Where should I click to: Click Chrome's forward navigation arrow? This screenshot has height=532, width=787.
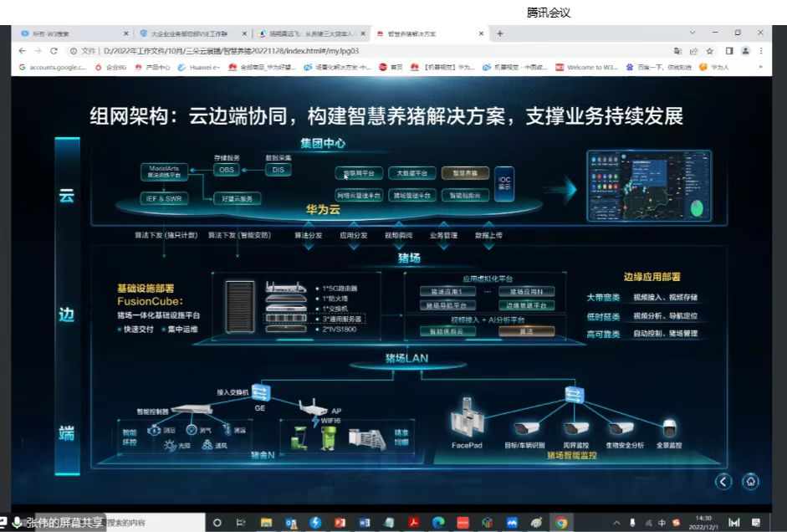[38, 51]
